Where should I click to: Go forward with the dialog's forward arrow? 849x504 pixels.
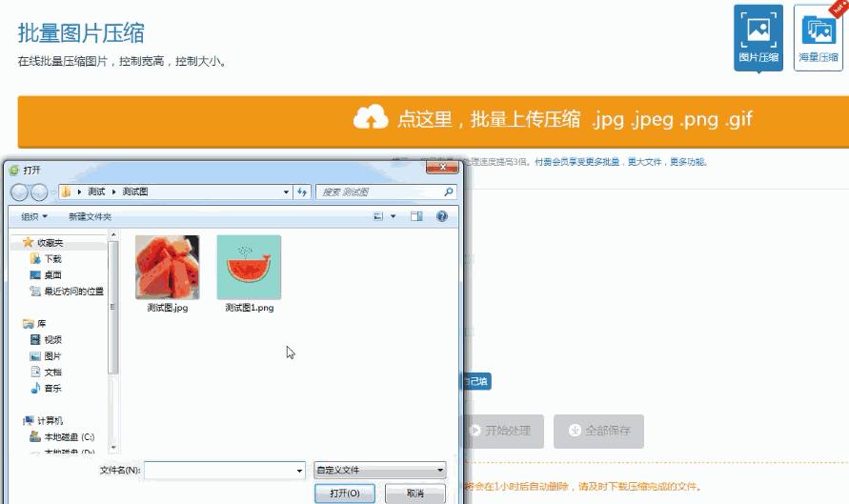39,192
